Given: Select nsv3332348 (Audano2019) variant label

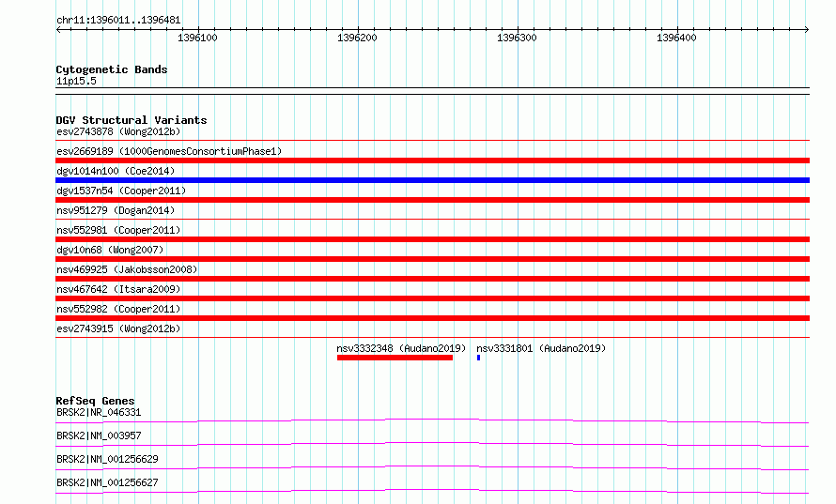Looking at the screenshot, I should (x=401, y=348).
